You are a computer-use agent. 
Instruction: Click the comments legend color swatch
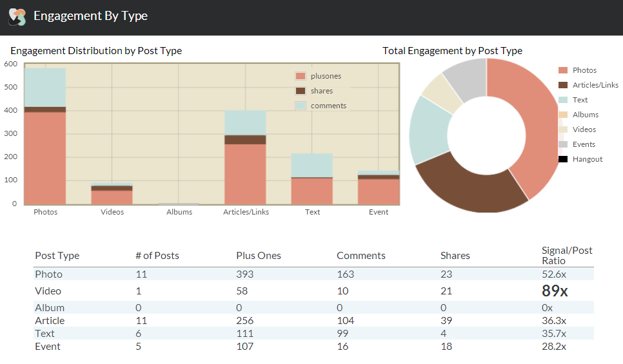[301, 106]
